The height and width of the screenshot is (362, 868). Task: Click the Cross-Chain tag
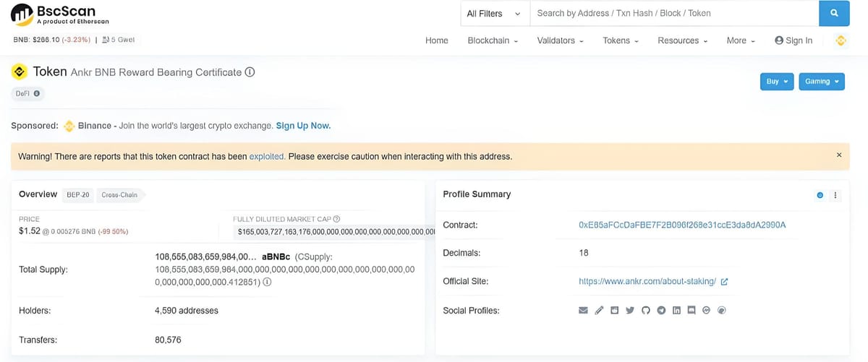point(120,195)
